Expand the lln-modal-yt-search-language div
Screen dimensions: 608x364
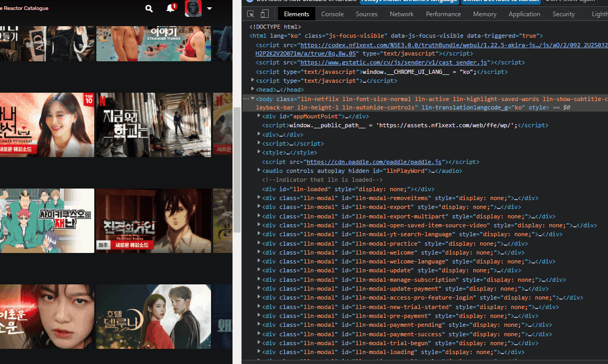point(259,234)
